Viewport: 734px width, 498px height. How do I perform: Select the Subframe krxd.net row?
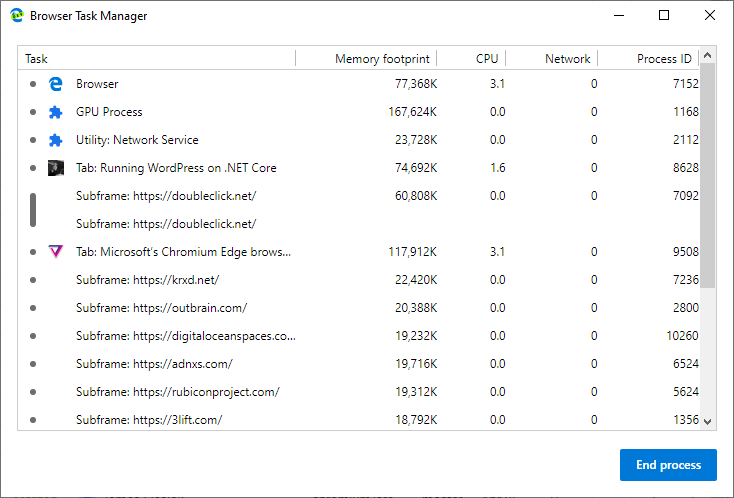(x=359, y=280)
